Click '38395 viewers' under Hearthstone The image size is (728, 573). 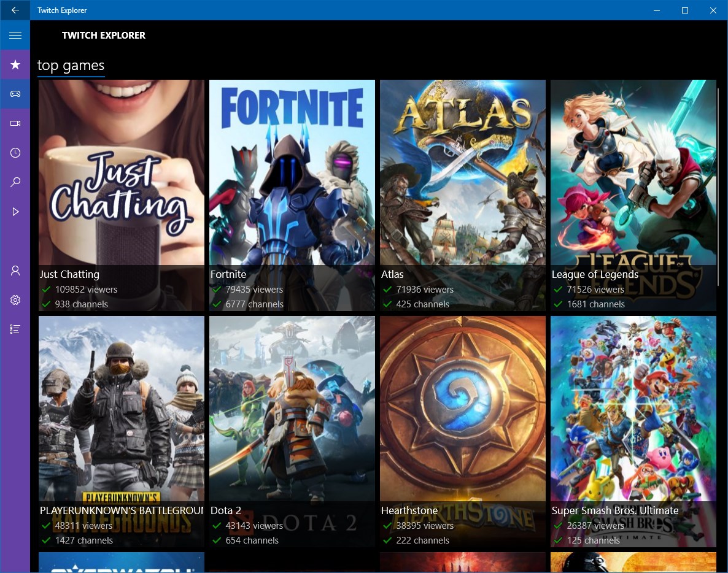tap(425, 526)
